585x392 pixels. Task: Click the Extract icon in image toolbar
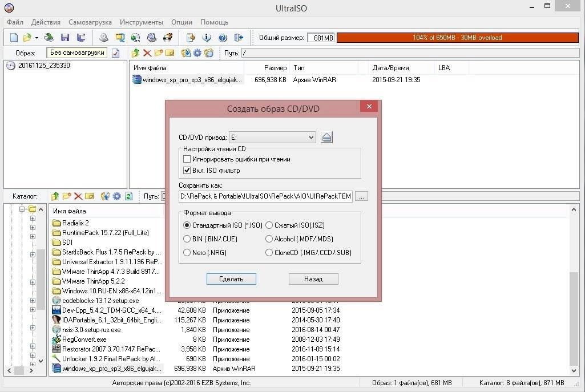[x=186, y=53]
